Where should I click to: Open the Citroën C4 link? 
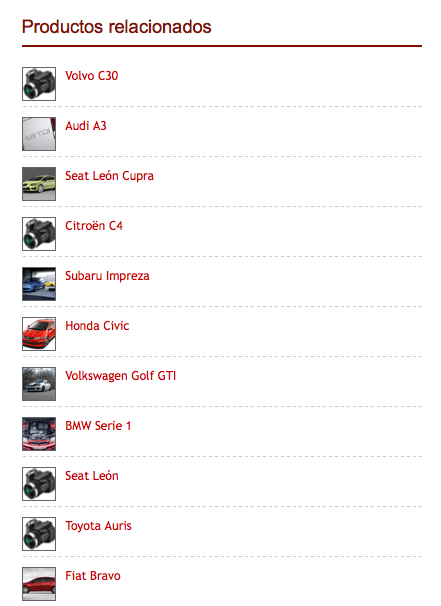pyautogui.click(x=94, y=226)
